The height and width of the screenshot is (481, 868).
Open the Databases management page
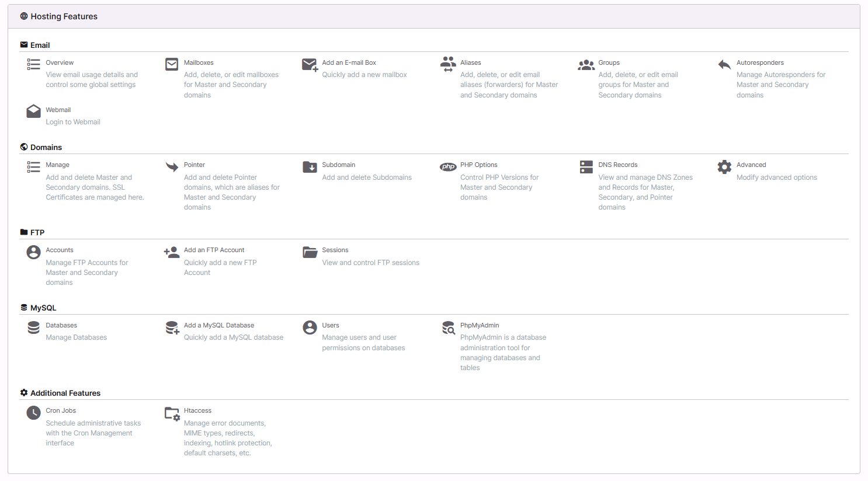pos(61,325)
